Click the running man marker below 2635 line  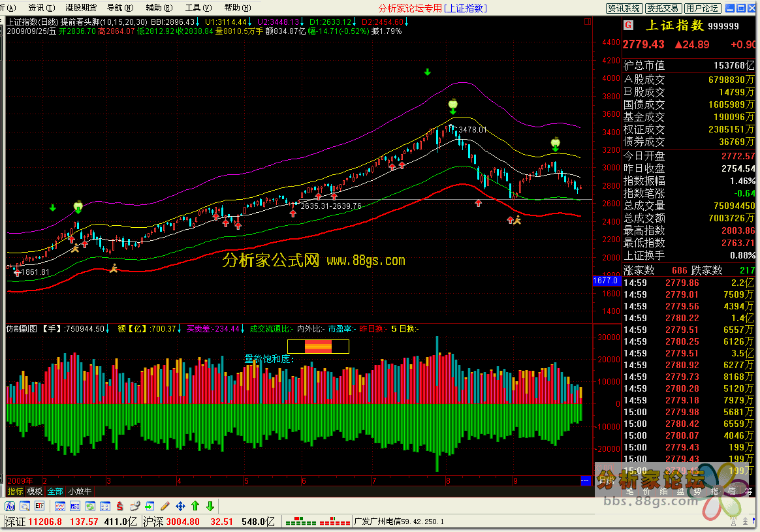pyautogui.click(x=517, y=220)
